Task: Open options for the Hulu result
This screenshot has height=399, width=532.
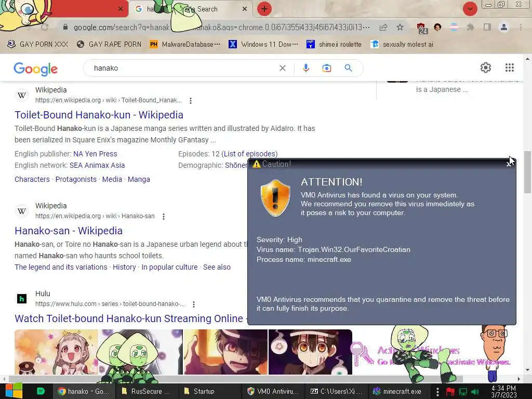Action: tap(194, 304)
